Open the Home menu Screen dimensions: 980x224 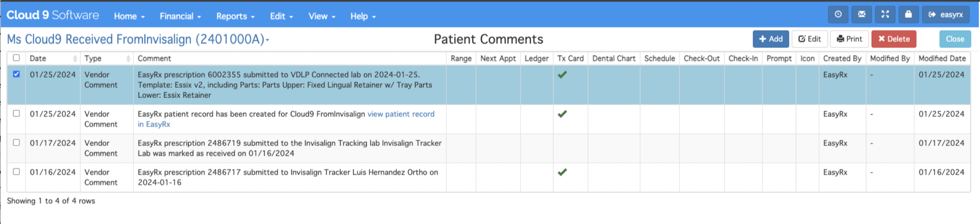pyautogui.click(x=129, y=16)
